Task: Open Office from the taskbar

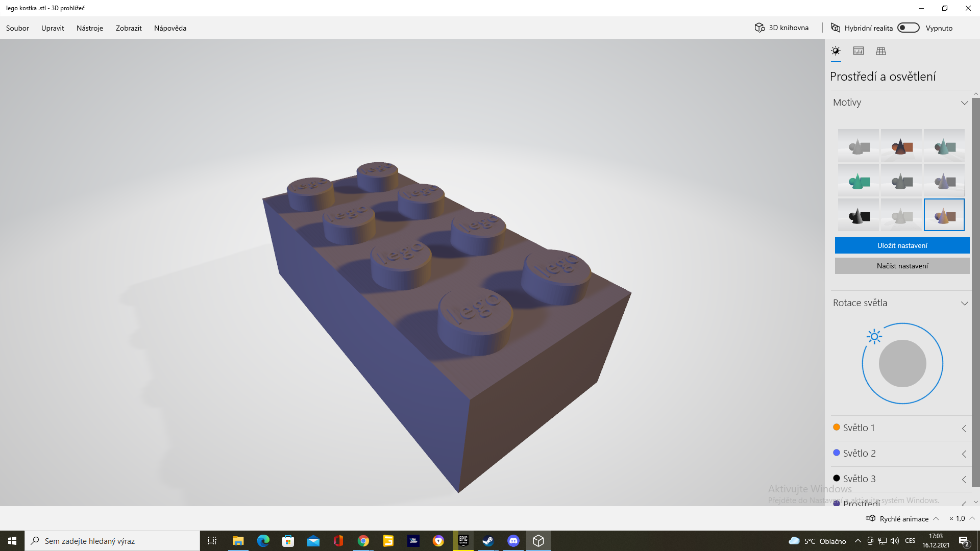Action: coord(338,541)
